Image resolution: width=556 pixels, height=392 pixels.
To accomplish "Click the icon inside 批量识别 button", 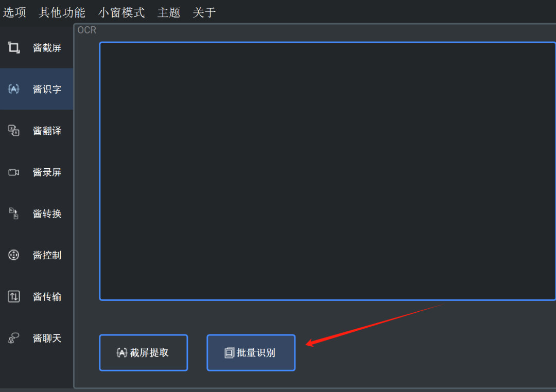I will [x=229, y=353].
